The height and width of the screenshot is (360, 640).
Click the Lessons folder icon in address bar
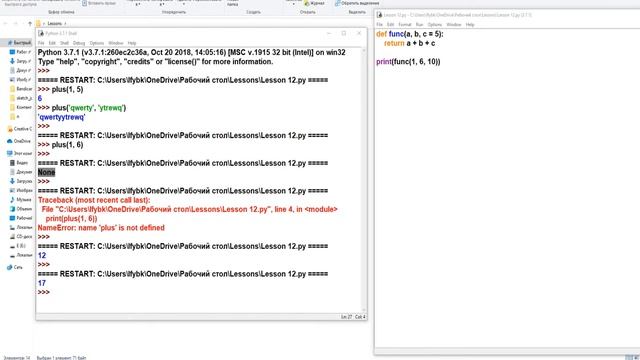(38, 24)
